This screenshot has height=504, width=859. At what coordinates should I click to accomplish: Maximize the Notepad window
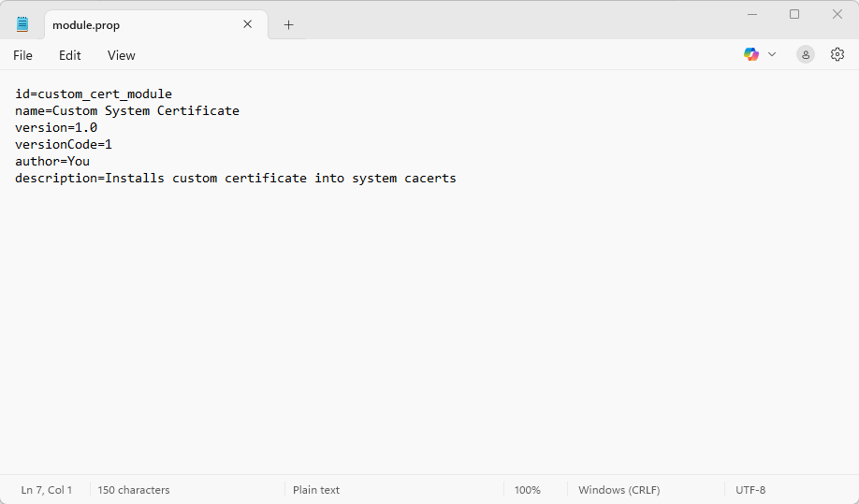click(794, 14)
